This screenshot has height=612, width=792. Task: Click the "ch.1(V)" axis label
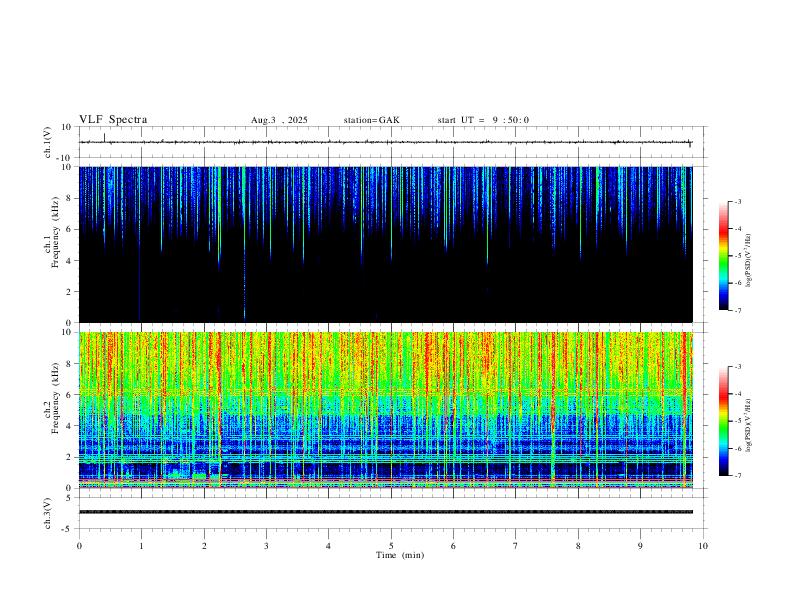tap(48, 142)
